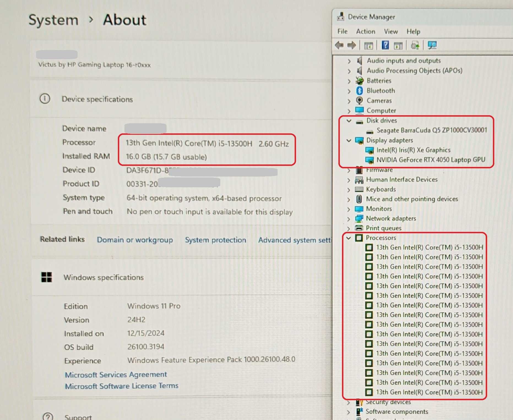Viewport: 513px width, 420px height.
Task: Toggle the Show/Hide Console Tree toolbar icon
Action: 369,45
